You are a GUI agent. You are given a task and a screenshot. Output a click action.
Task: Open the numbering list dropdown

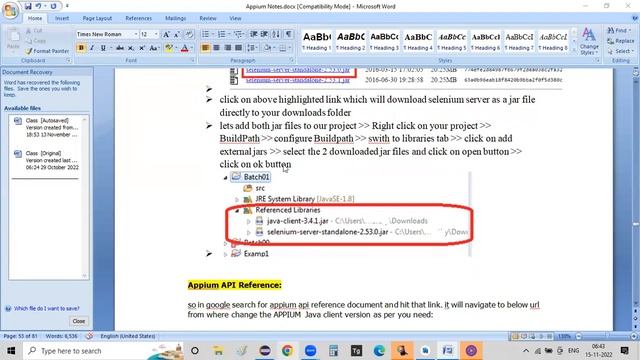(228, 35)
